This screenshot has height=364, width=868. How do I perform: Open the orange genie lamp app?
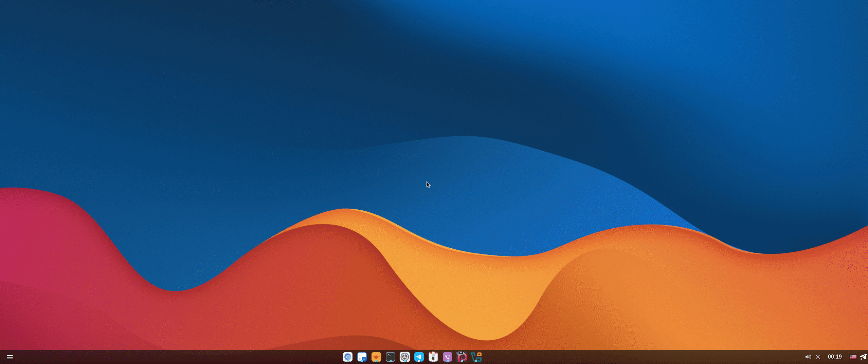(376, 357)
